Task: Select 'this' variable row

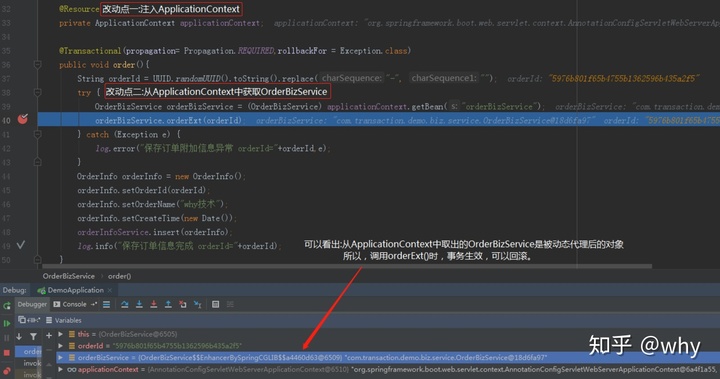Action: point(387,334)
